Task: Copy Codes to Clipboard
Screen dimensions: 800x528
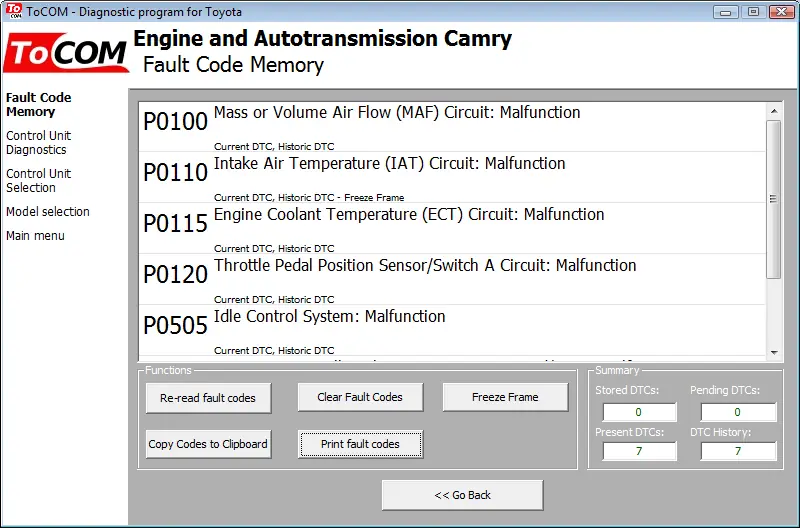Action: (x=208, y=444)
